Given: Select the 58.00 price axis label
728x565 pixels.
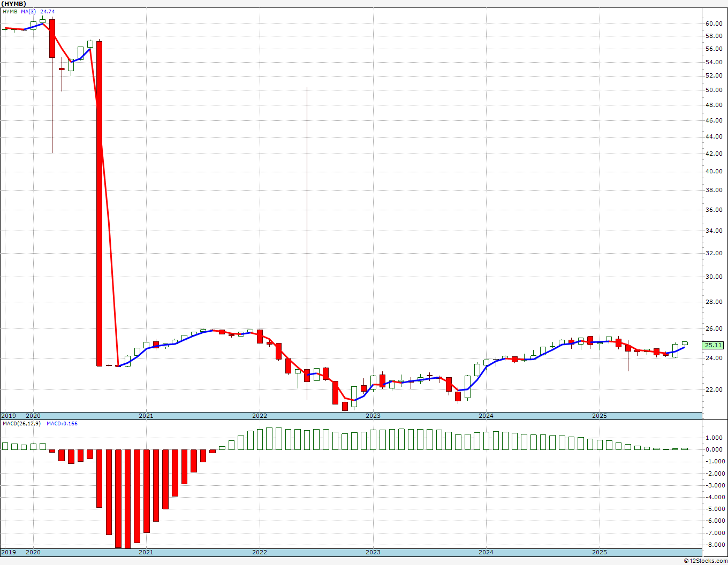Looking at the screenshot, I should click(x=714, y=36).
